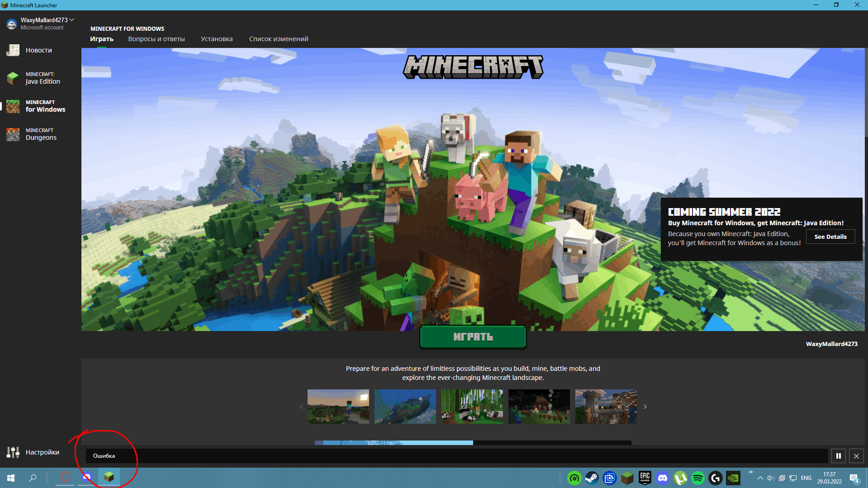Viewport: 868px width, 488px height.
Task: Open the night village screenshot thumbnail
Action: coord(539,407)
